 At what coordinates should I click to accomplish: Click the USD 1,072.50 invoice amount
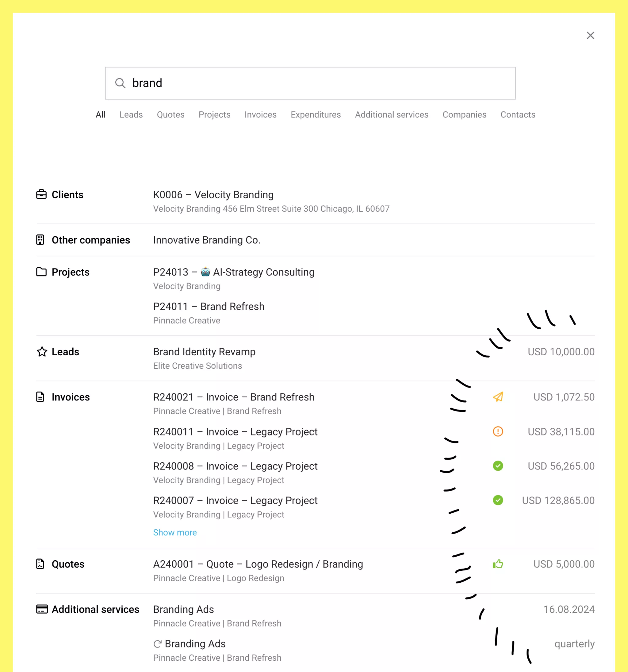point(564,397)
